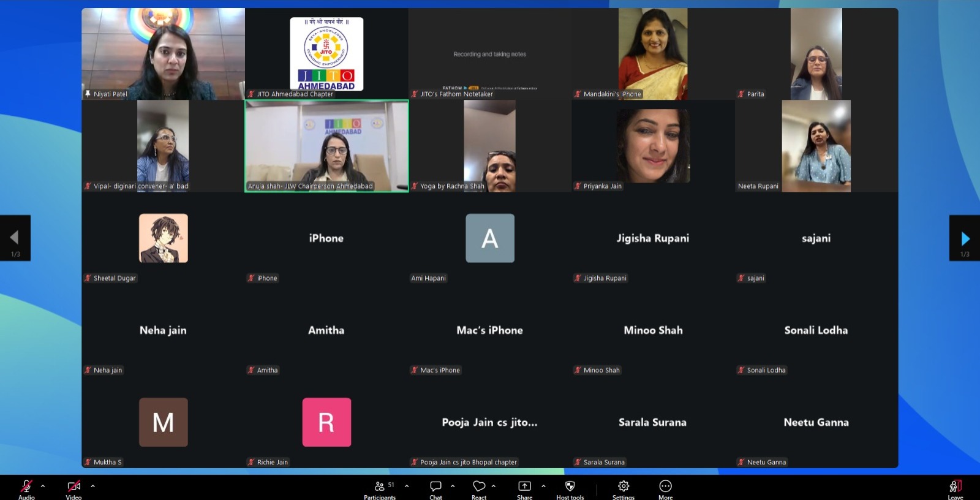The height and width of the screenshot is (500, 980).
Task: Expand Share options caret
Action: (x=543, y=486)
